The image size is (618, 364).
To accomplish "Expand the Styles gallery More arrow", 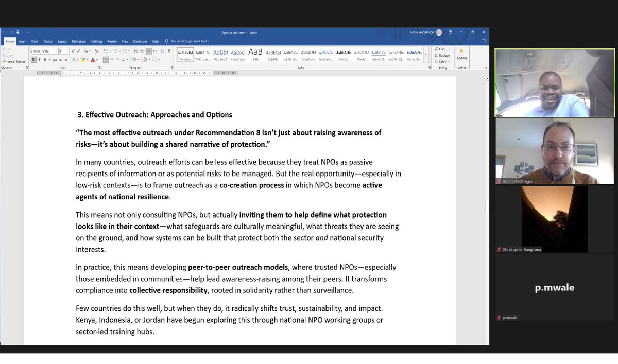I will (x=426, y=55).
